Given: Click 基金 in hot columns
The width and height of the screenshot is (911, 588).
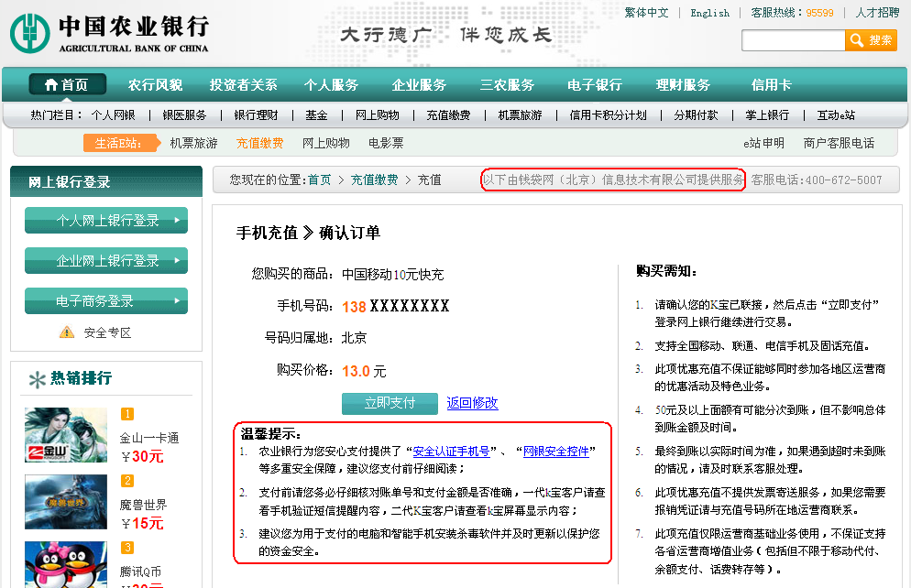Looking at the screenshot, I should pyautogui.click(x=316, y=114).
